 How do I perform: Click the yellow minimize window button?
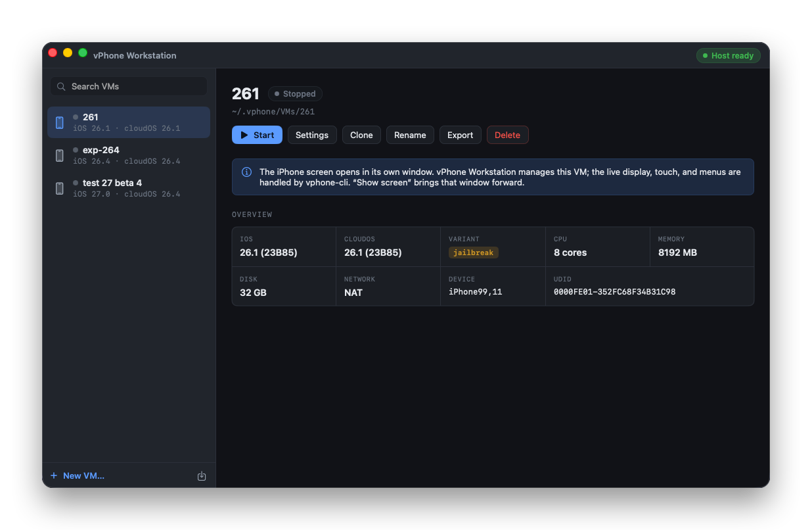[68, 53]
